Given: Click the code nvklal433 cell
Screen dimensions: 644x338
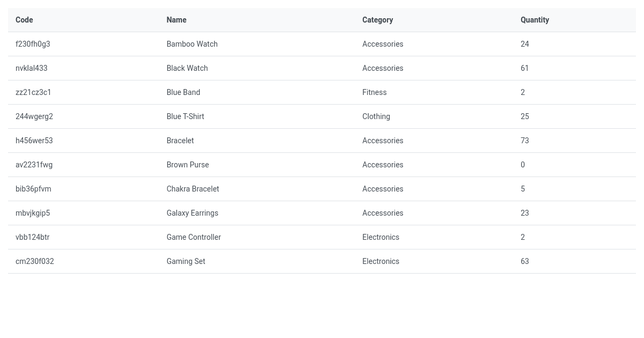Looking at the screenshot, I should pos(31,68).
